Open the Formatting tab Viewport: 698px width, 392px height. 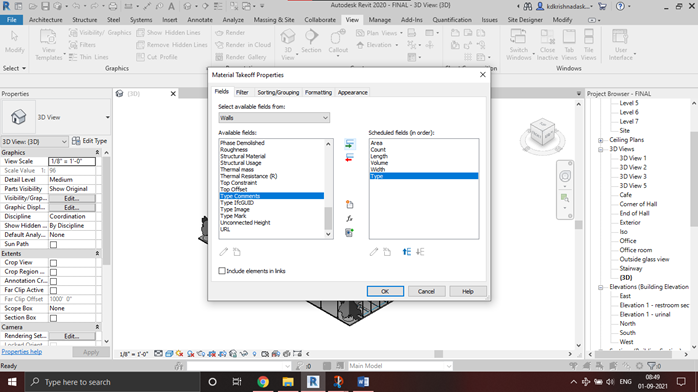[x=318, y=93]
